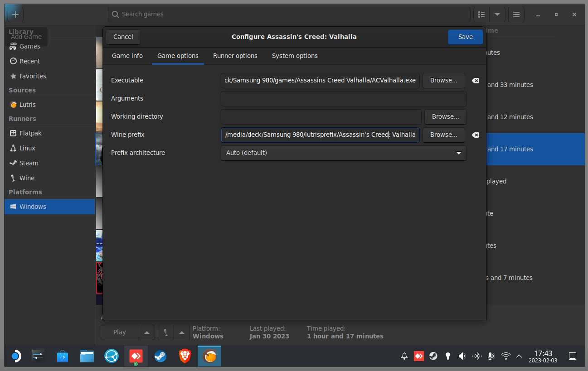Screen dimensions: 588x371
Task: Switch to the Runner options tab
Action: 235,56
